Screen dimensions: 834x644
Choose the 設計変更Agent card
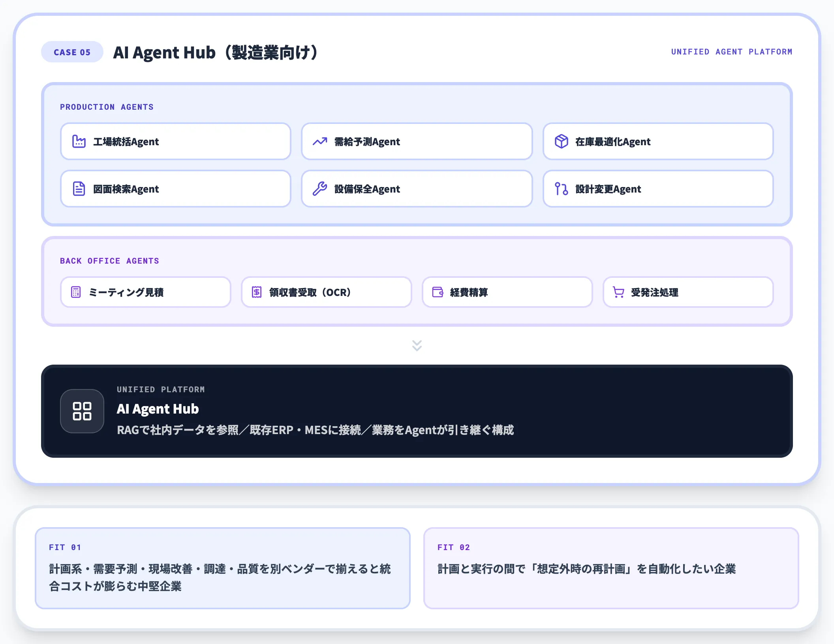point(658,189)
